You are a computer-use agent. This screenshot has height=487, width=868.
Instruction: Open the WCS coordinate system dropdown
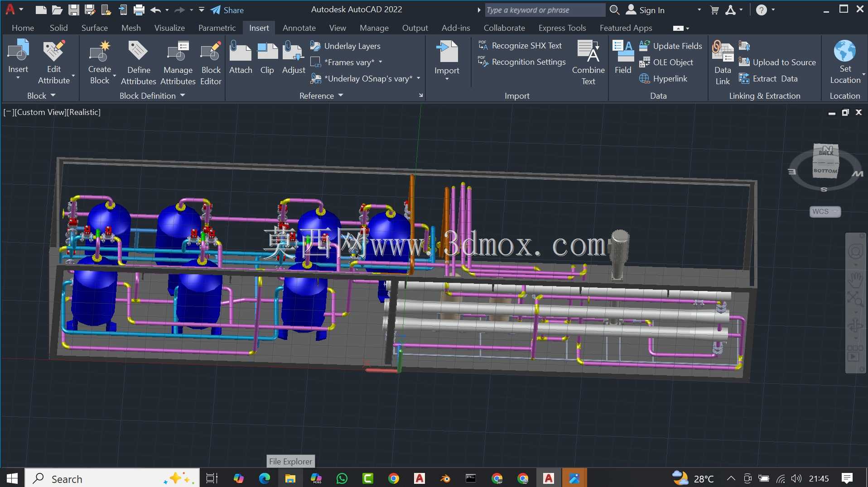[x=825, y=211]
